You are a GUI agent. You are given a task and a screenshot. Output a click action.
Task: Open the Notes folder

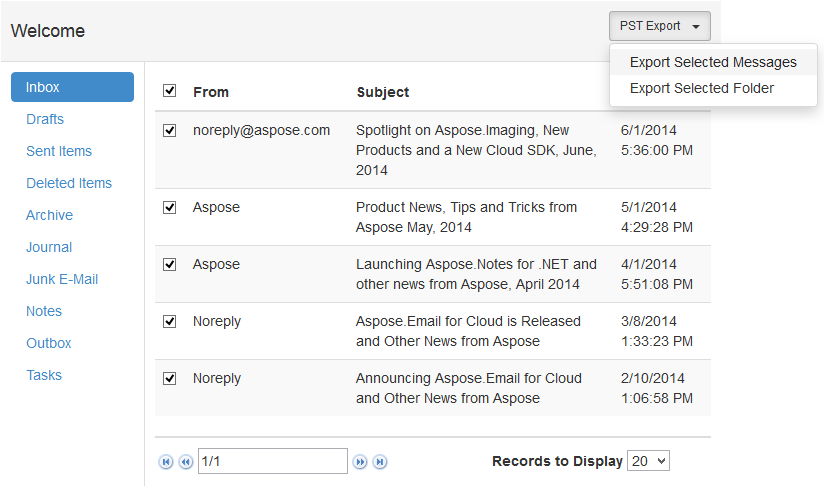point(44,312)
